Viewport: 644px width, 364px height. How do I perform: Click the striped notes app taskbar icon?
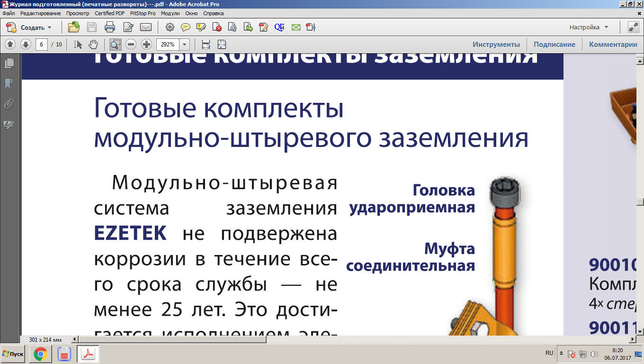pyautogui.click(x=64, y=354)
